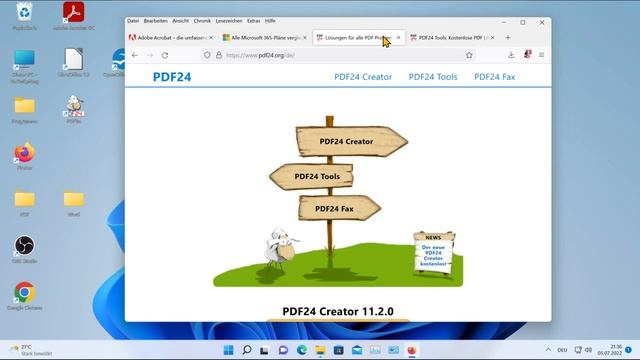Open a new tab with the plus button
640x360 pixels.
(x=508, y=38)
